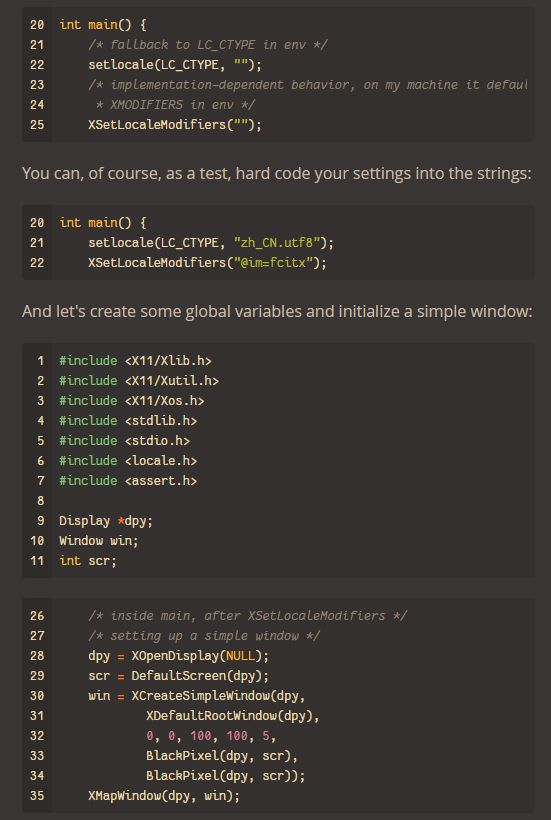Click the #include <X11/Xutil.h> line
Image resolution: width=551 pixels, height=820 pixels.
[139, 380]
